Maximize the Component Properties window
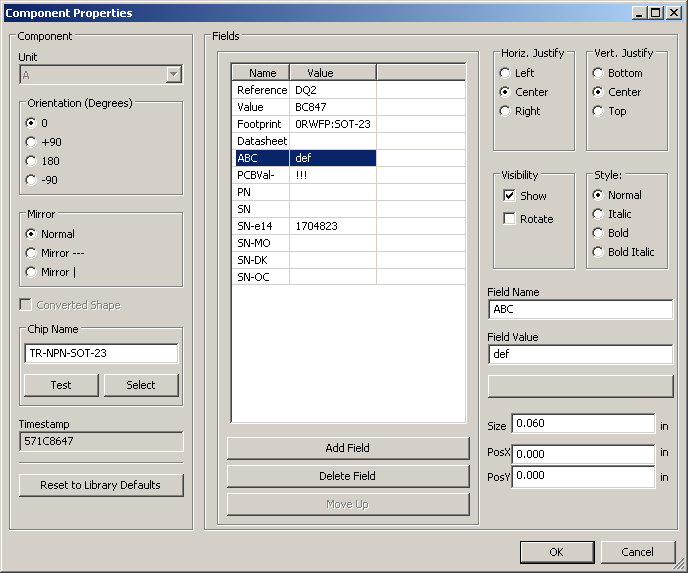 [x=656, y=13]
